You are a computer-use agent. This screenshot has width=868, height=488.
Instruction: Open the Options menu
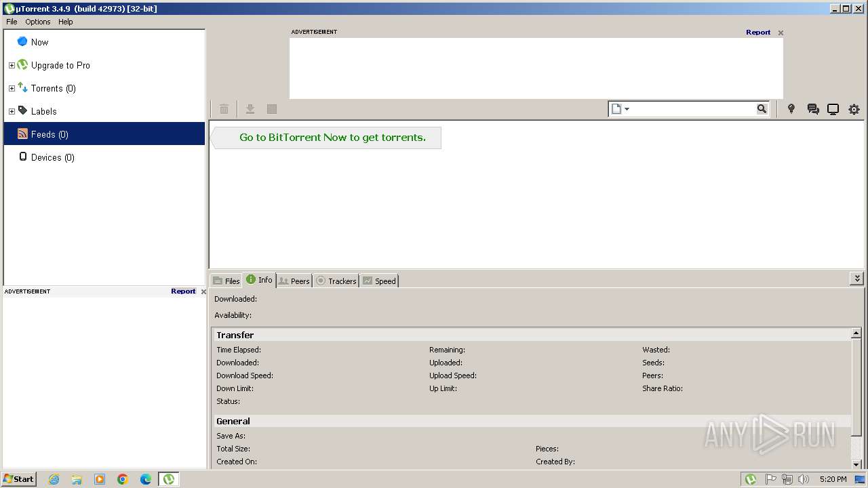pos(38,22)
